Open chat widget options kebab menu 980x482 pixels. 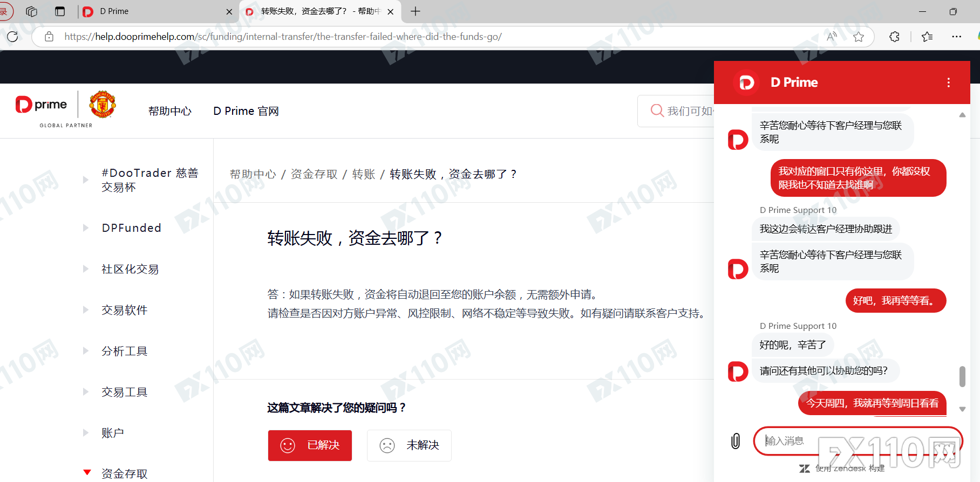[x=948, y=82]
